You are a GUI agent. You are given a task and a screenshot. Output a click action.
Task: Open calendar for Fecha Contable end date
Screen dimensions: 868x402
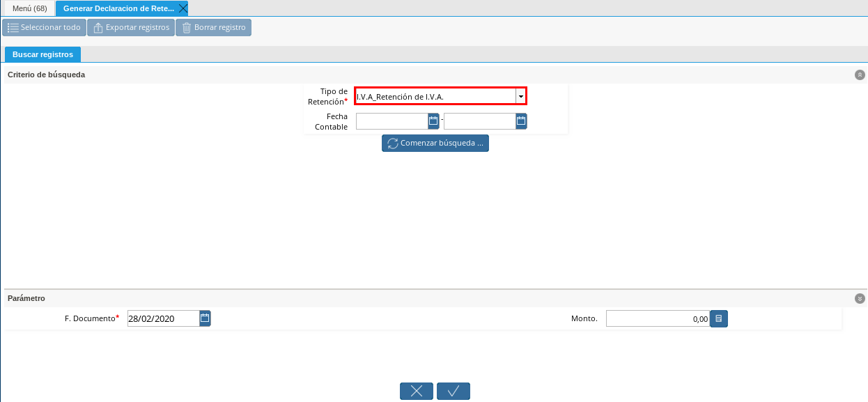coord(521,121)
